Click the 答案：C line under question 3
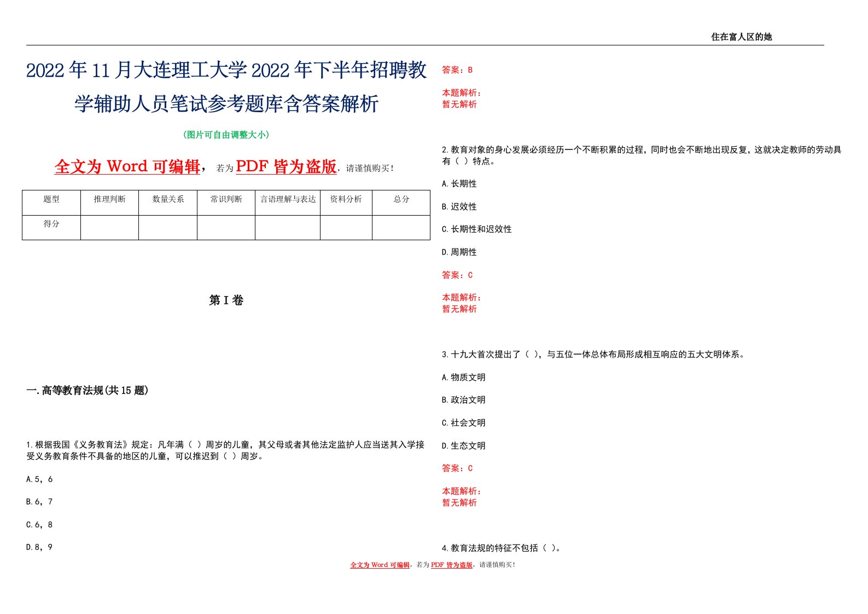The width and height of the screenshot is (868, 614). click(457, 468)
